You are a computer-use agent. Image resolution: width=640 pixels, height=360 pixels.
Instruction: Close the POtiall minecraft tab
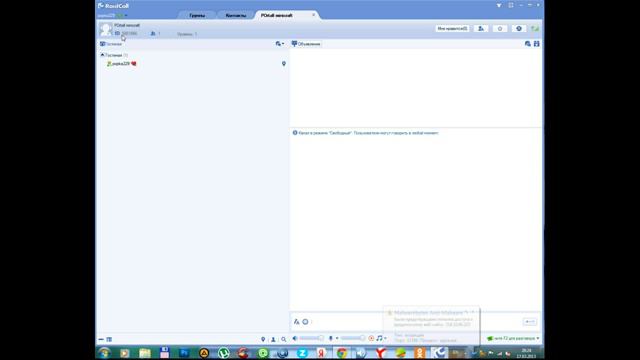pyautogui.click(x=313, y=15)
